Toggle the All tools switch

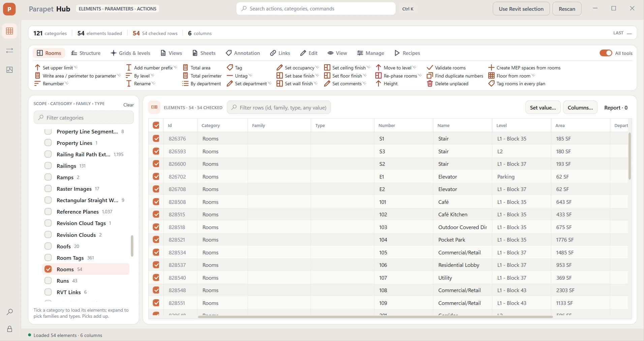(606, 53)
